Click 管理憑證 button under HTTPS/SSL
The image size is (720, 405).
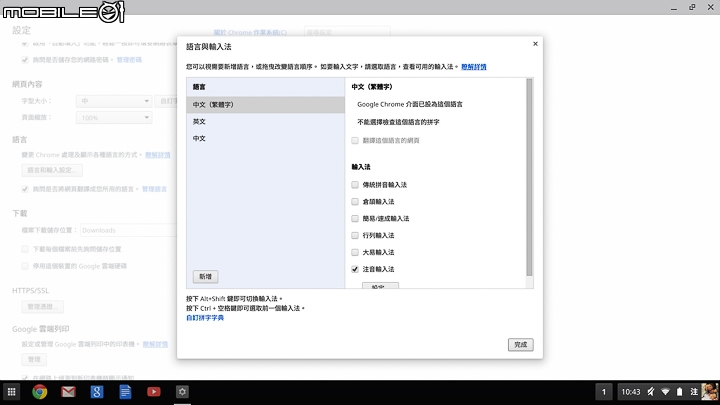click(x=43, y=306)
